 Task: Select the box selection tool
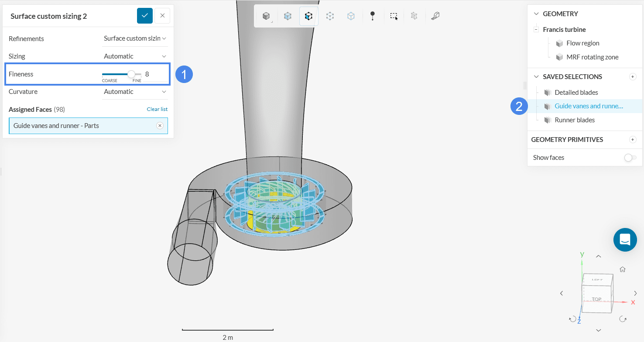(394, 16)
